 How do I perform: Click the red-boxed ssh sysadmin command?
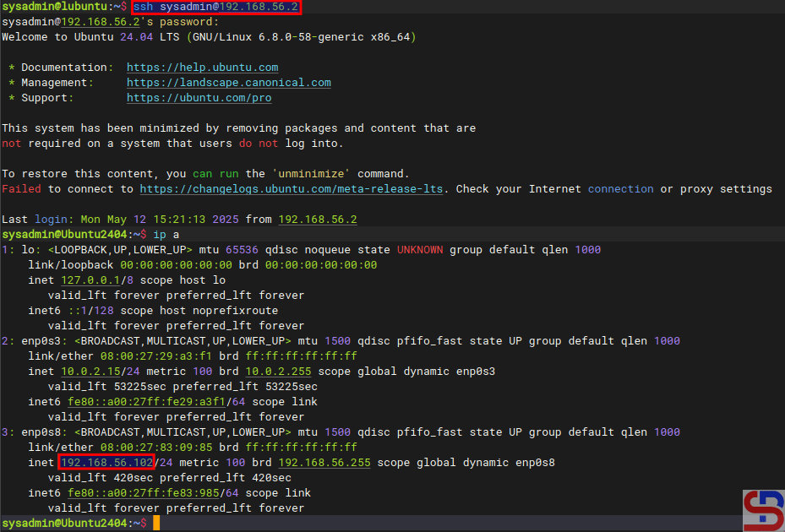coord(216,7)
